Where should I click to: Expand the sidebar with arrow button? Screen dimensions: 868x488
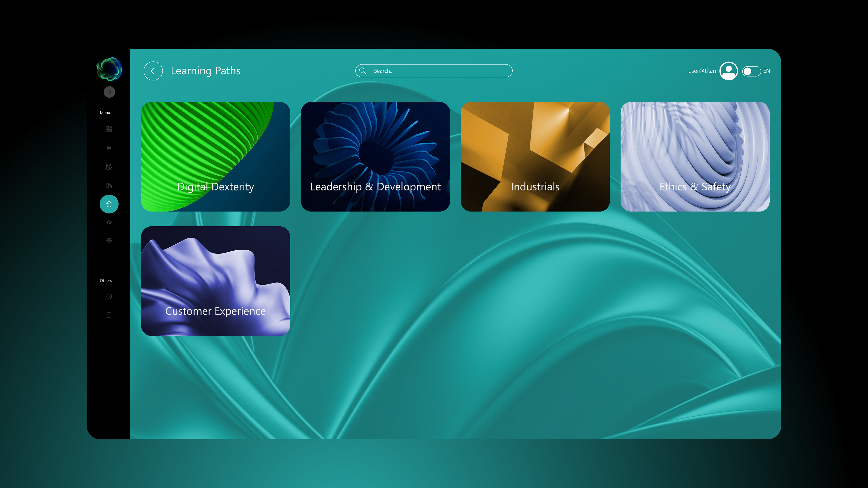pos(109,92)
